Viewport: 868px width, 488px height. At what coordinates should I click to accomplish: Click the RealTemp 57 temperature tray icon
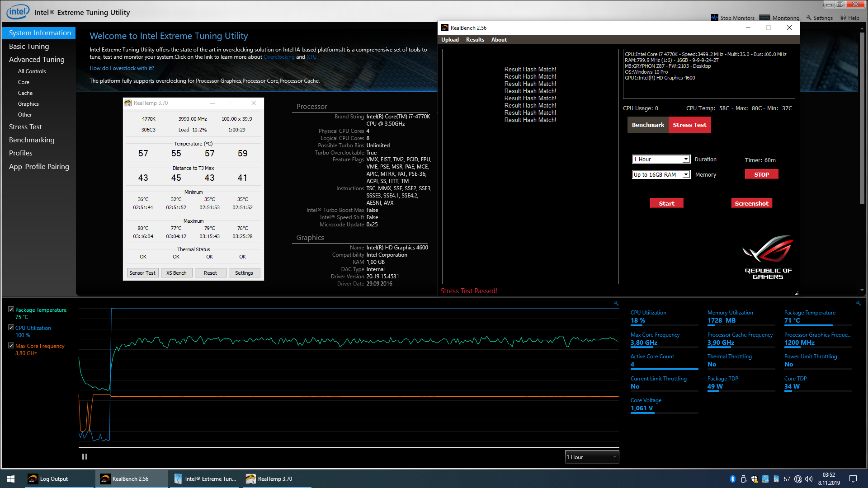(x=787, y=479)
